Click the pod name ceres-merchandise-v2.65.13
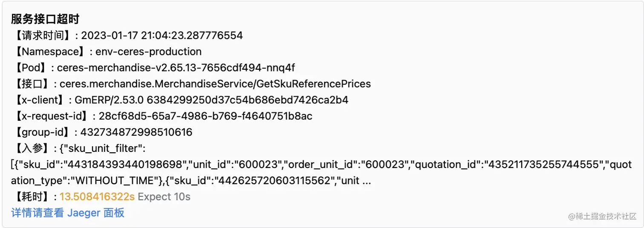This screenshot has height=228, width=644. (176, 68)
